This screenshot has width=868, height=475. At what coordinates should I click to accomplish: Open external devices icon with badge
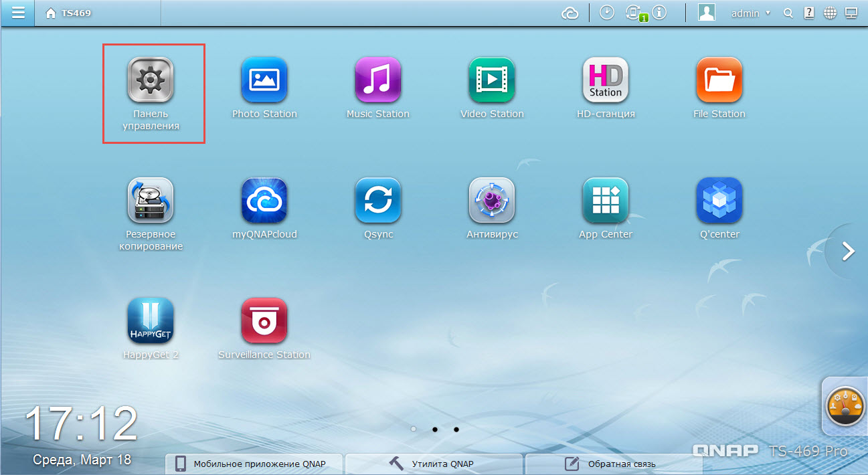tap(634, 13)
